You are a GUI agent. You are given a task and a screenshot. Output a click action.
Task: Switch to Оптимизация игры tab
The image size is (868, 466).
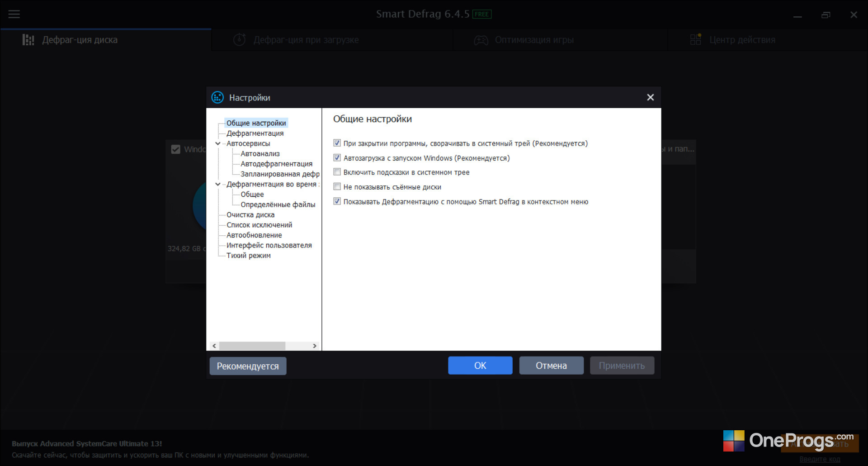point(561,40)
